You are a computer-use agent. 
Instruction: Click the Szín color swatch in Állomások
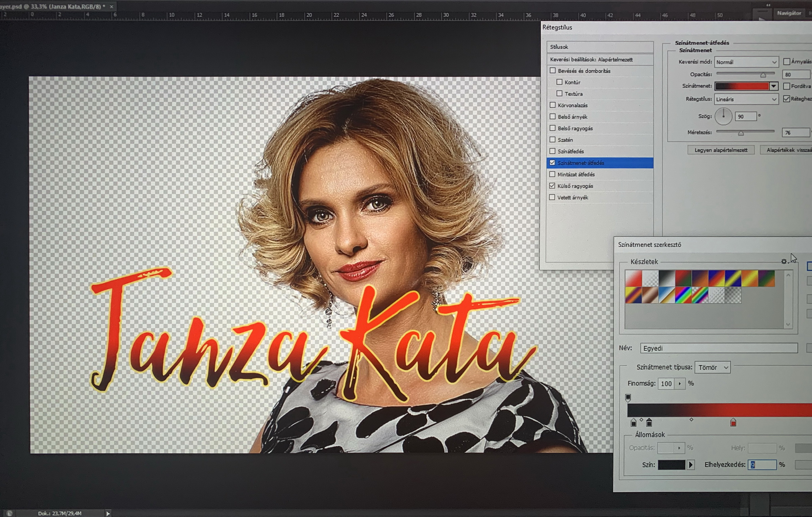point(671,465)
